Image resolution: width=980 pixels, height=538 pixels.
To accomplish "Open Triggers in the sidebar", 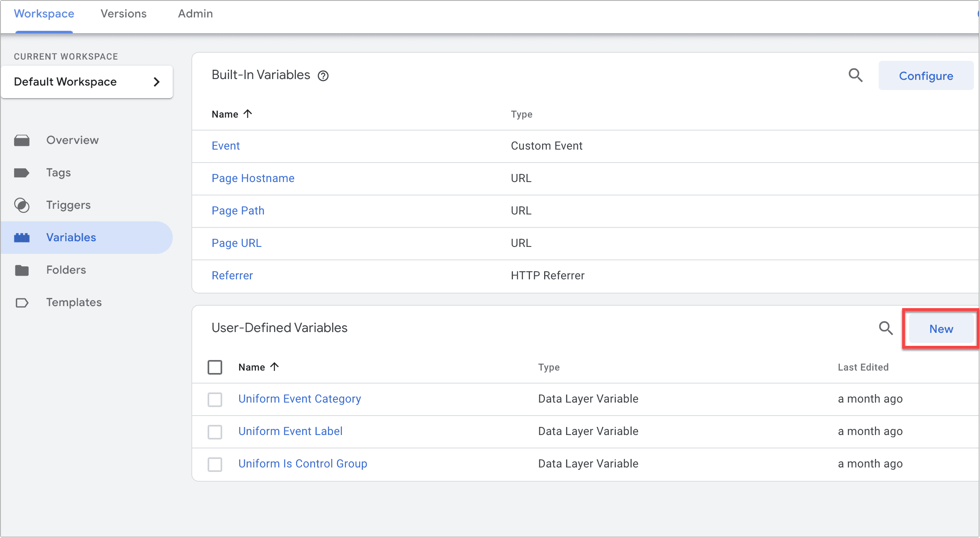I will pos(69,205).
